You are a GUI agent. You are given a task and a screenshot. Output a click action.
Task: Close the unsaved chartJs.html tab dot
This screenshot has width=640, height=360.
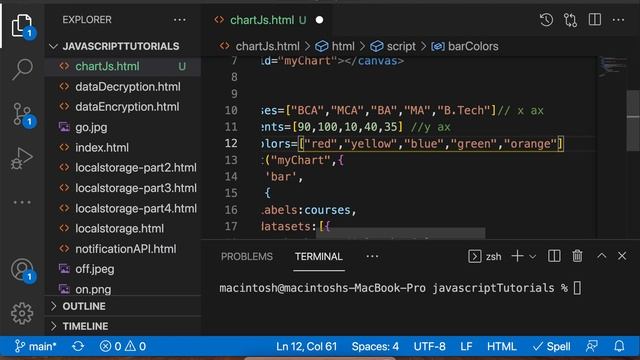pyautogui.click(x=320, y=20)
